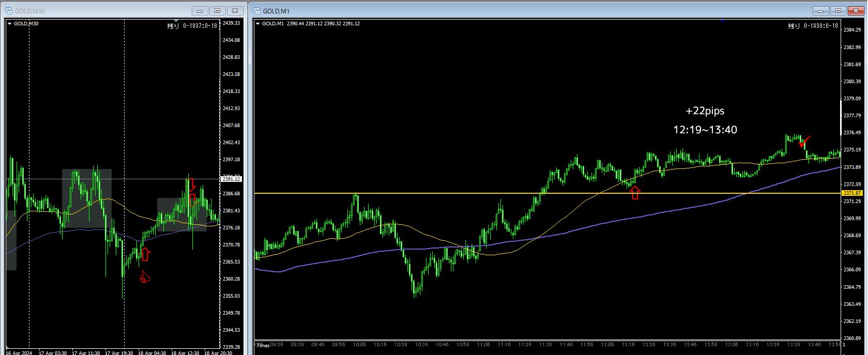Click the 2376.49 price on M1 scale
This screenshot has width=868, height=355.
tap(852, 133)
